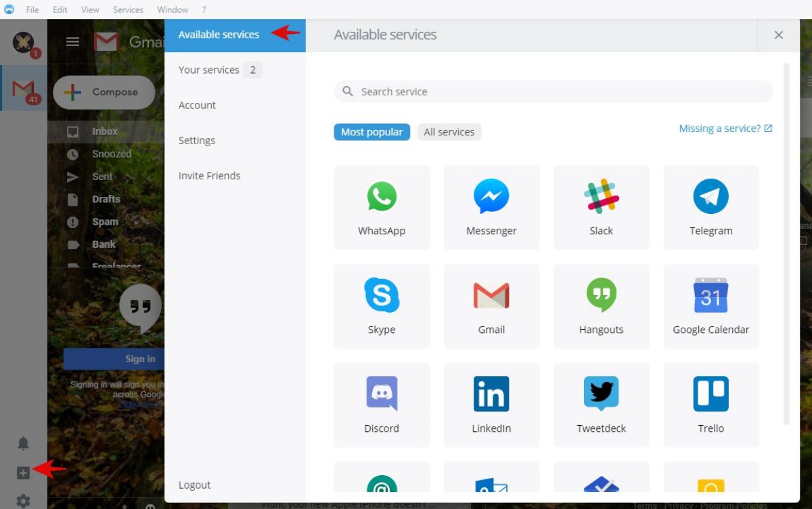The width and height of the screenshot is (812, 509).
Task: Open the Spam folder in Gmail
Action: 105,222
